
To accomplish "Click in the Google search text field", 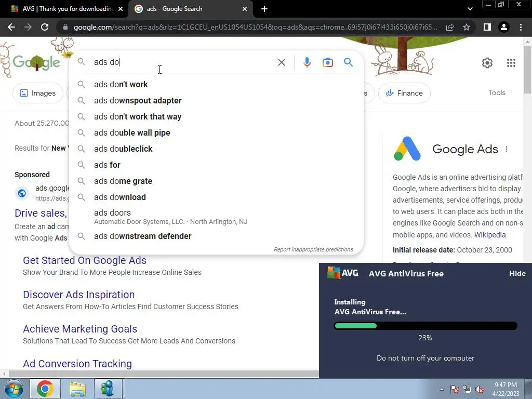I will tap(183, 62).
